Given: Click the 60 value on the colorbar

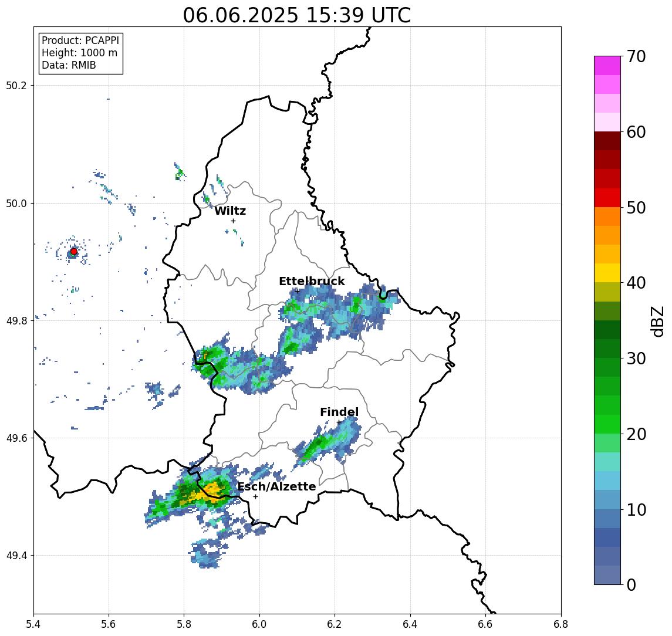Looking at the screenshot, I should tap(636, 133).
